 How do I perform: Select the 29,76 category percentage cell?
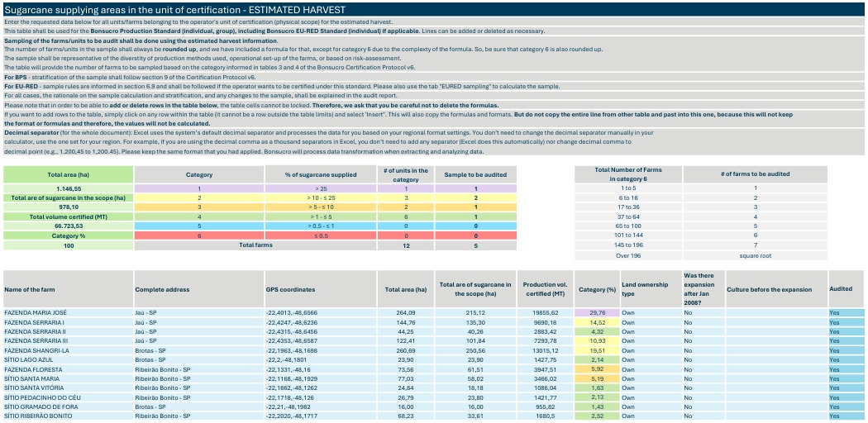597,313
